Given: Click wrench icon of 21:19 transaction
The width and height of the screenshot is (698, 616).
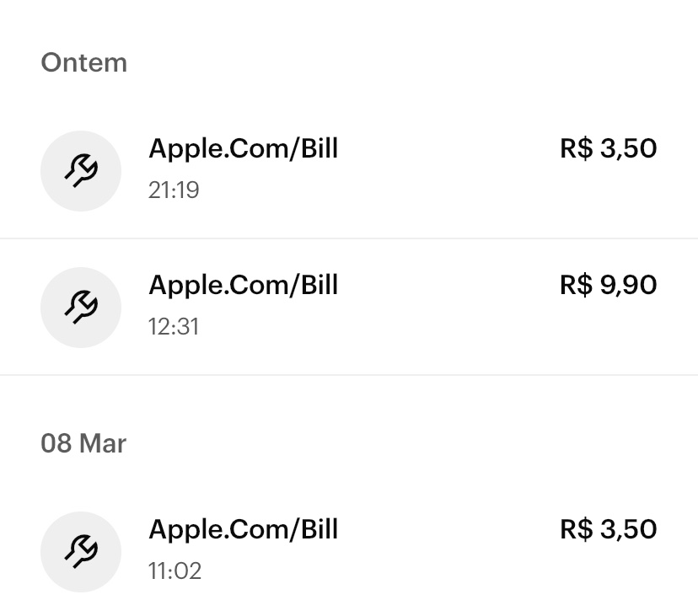Looking at the screenshot, I should click(81, 171).
